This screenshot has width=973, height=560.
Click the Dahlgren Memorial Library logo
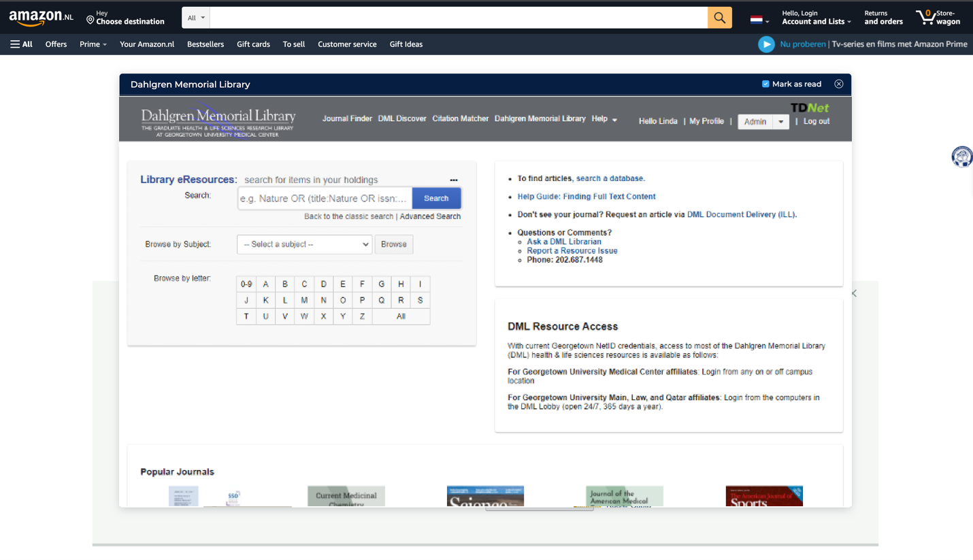pyautogui.click(x=218, y=120)
